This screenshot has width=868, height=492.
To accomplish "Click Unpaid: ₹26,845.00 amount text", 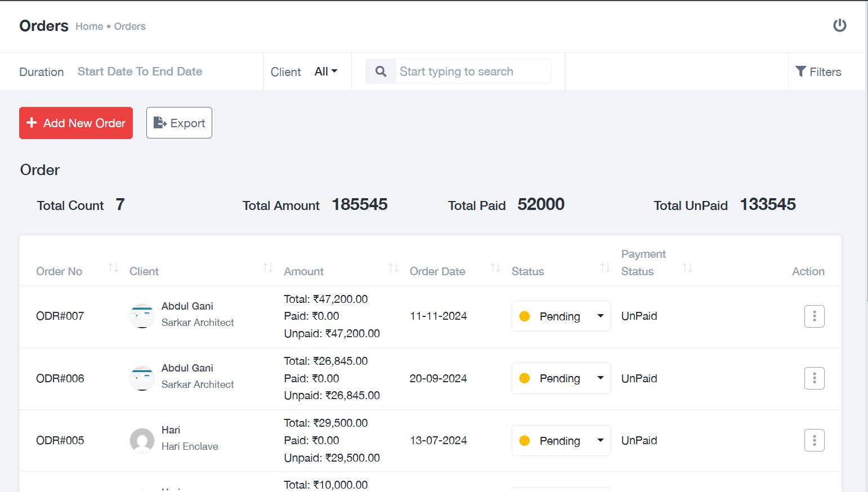I will [x=332, y=395].
